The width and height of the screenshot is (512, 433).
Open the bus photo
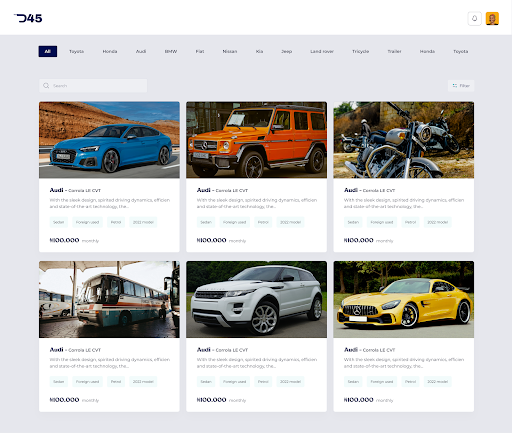(109, 299)
